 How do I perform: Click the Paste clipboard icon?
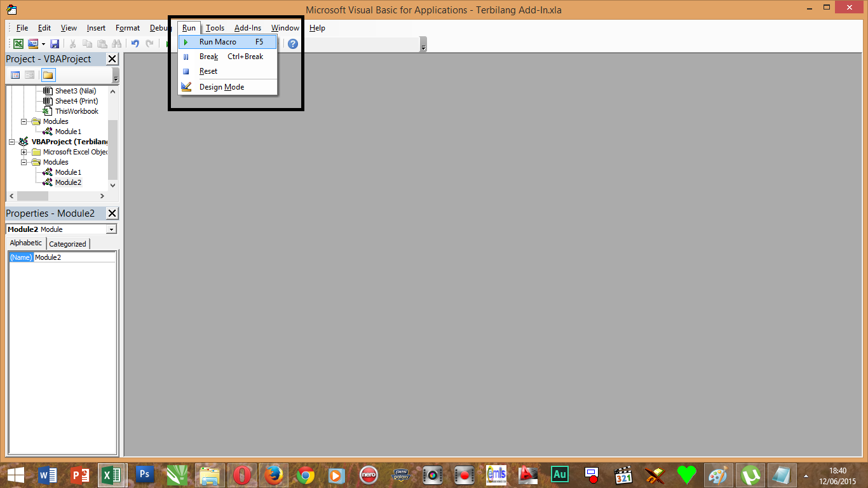102,44
